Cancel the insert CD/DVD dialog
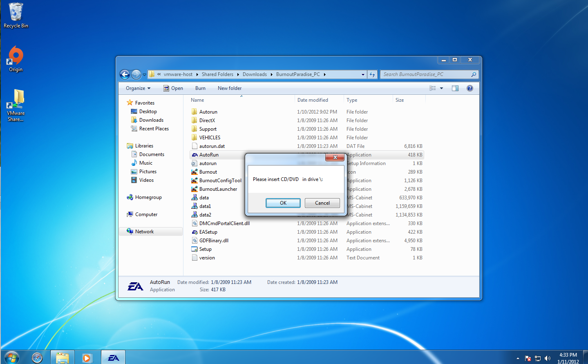Image resolution: width=588 pixels, height=364 pixels. [x=322, y=203]
